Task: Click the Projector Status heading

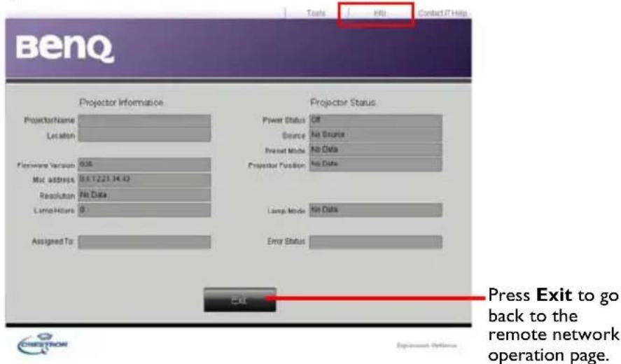Action: pos(342,103)
